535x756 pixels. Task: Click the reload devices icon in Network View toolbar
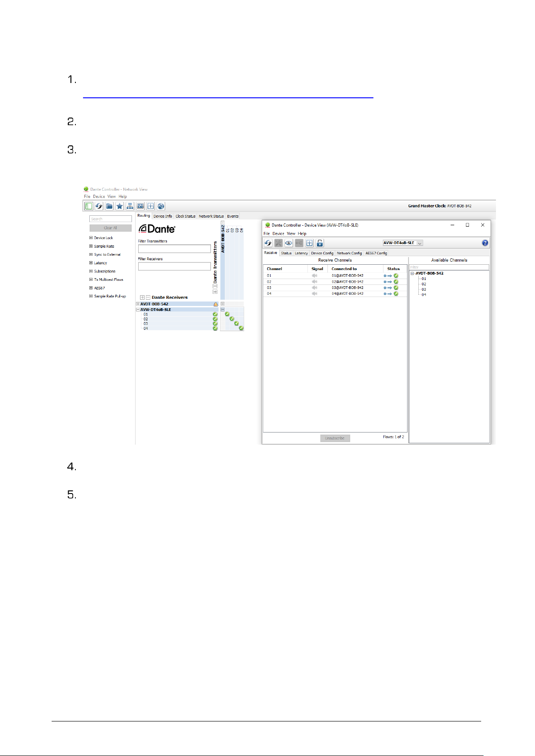tap(99, 206)
